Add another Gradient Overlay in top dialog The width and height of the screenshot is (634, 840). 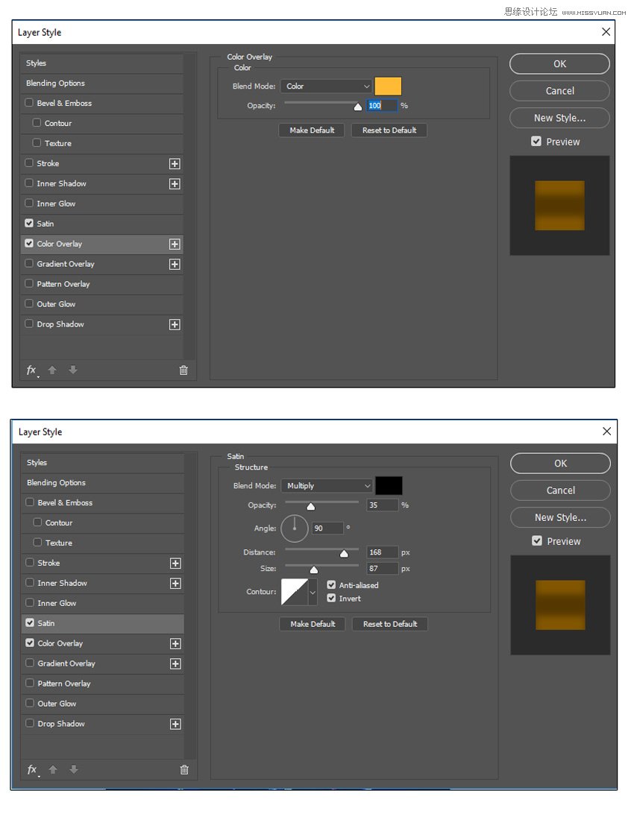click(175, 264)
